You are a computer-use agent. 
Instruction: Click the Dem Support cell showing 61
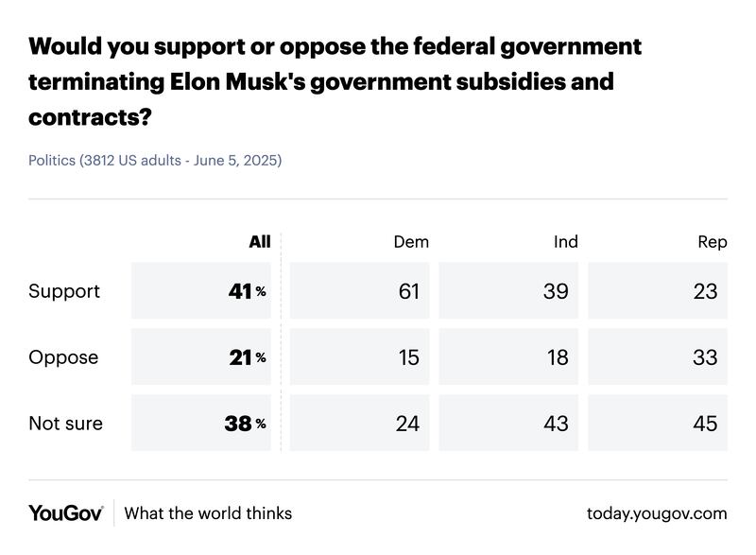click(359, 291)
